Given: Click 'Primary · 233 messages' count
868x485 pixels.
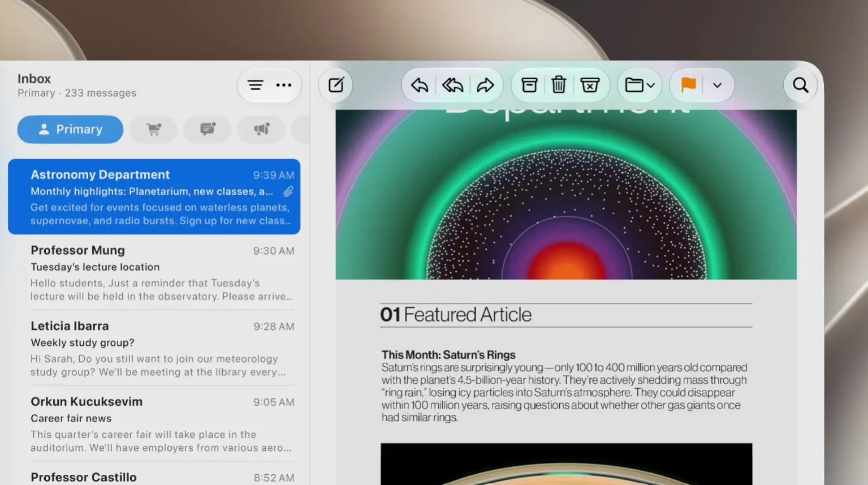Looking at the screenshot, I should (77, 93).
